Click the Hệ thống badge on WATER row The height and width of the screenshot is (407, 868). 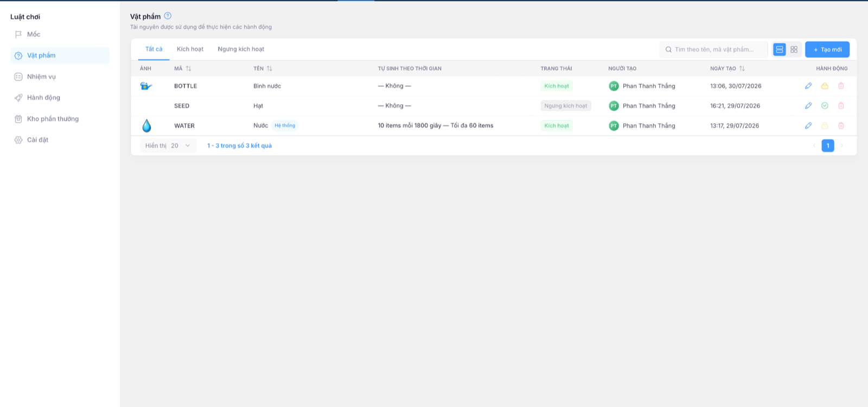(x=285, y=125)
